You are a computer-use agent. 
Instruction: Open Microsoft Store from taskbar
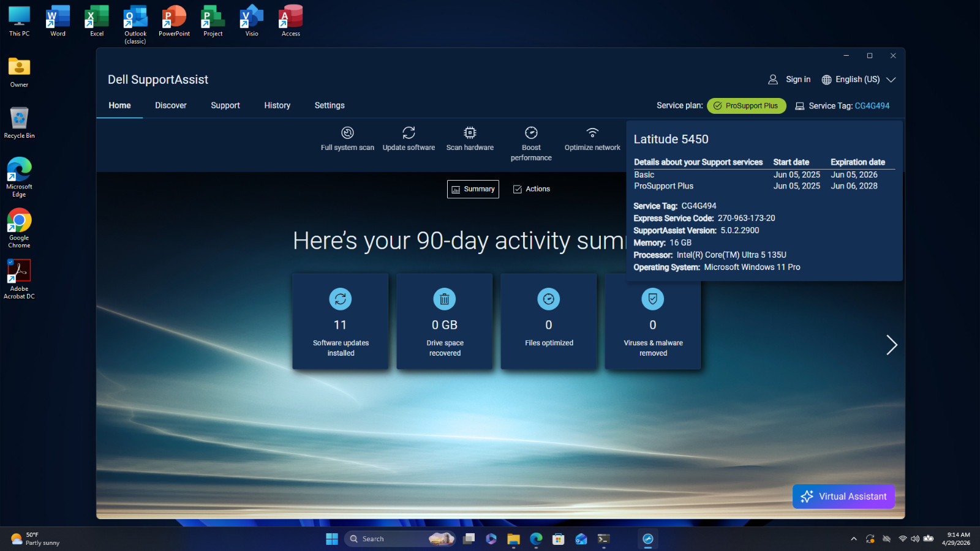(x=558, y=539)
